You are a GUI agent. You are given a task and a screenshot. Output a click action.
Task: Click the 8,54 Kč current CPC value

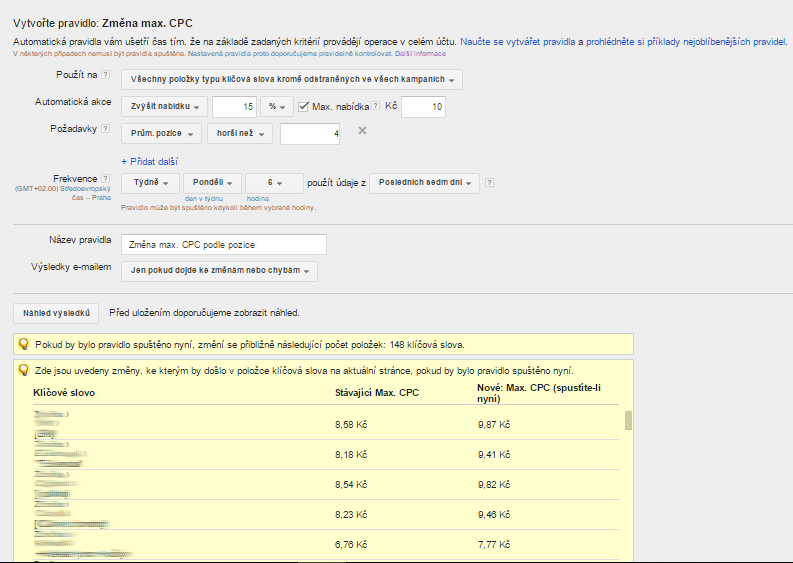point(351,484)
